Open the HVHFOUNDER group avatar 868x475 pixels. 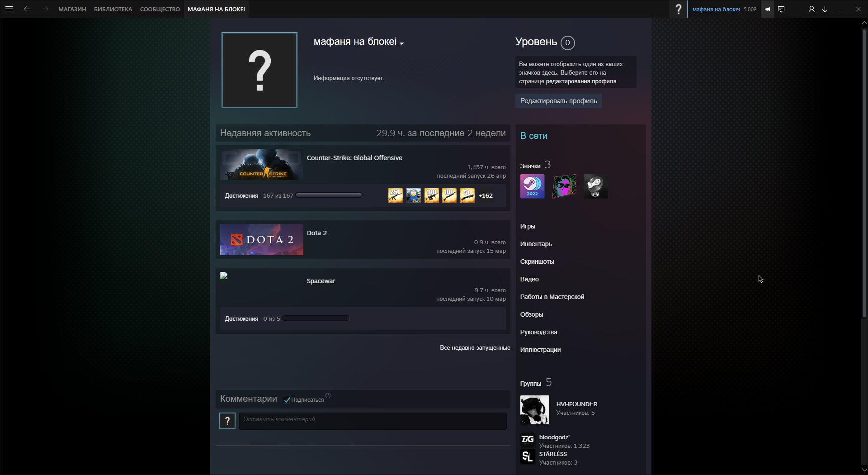[x=535, y=410]
